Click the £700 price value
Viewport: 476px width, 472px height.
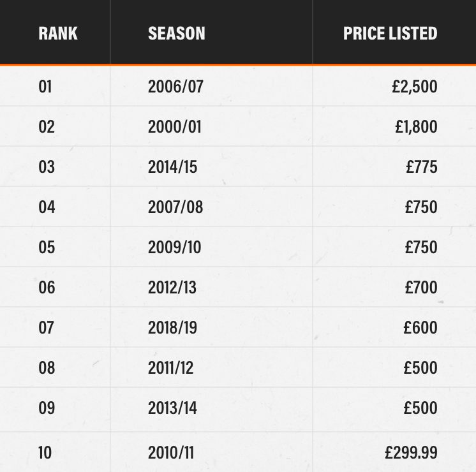pyautogui.click(x=421, y=287)
